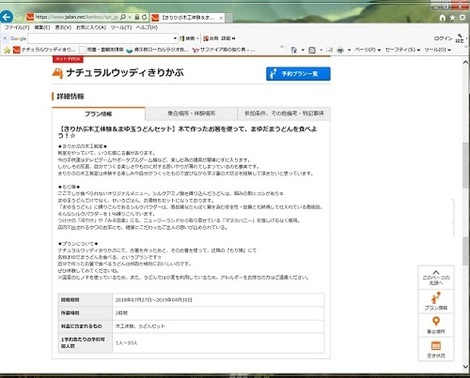Open the browser tools gear icon

pyautogui.click(x=462, y=17)
